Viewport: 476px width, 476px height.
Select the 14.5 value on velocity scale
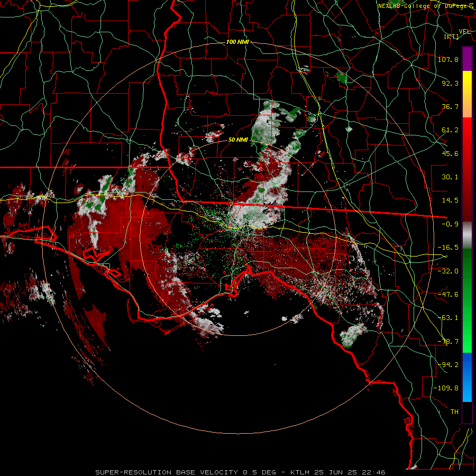(x=450, y=200)
